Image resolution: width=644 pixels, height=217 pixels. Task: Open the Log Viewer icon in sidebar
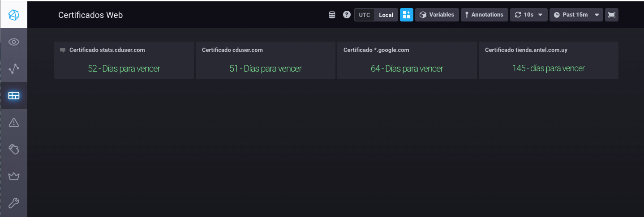pos(13,149)
